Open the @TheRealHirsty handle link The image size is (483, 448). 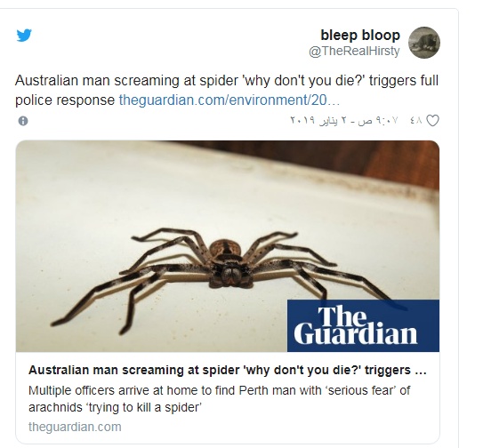pos(354,51)
